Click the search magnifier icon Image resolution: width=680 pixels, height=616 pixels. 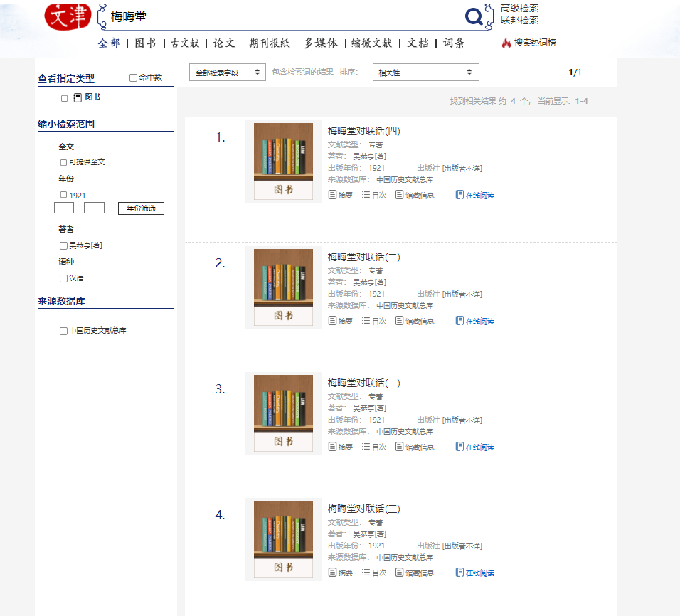(x=474, y=16)
